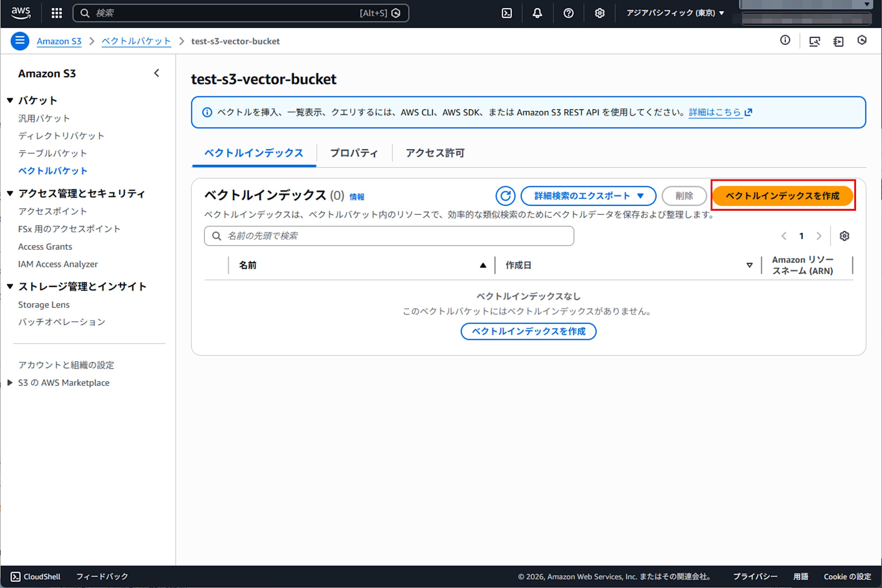Open the notifications bell icon
Image resolution: width=882 pixels, height=588 pixels.
(x=537, y=13)
